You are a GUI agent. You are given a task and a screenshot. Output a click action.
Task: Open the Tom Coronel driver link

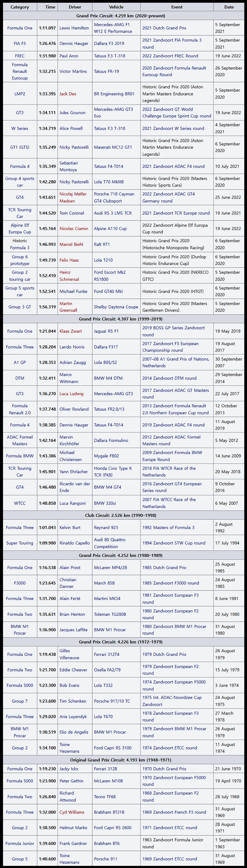(72, 213)
